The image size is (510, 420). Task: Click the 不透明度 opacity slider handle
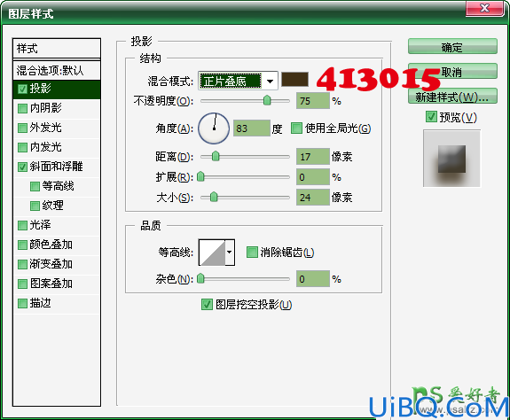(267, 100)
